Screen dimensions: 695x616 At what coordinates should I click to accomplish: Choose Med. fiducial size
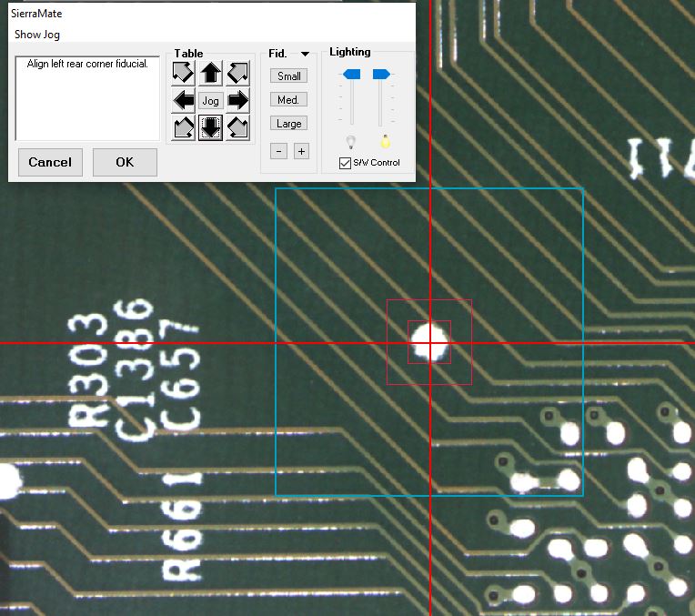click(x=288, y=100)
